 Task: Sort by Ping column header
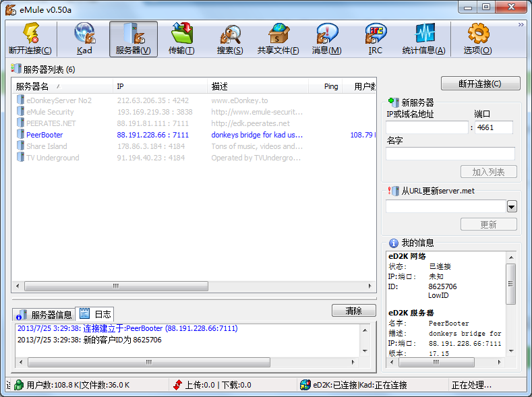(326, 86)
